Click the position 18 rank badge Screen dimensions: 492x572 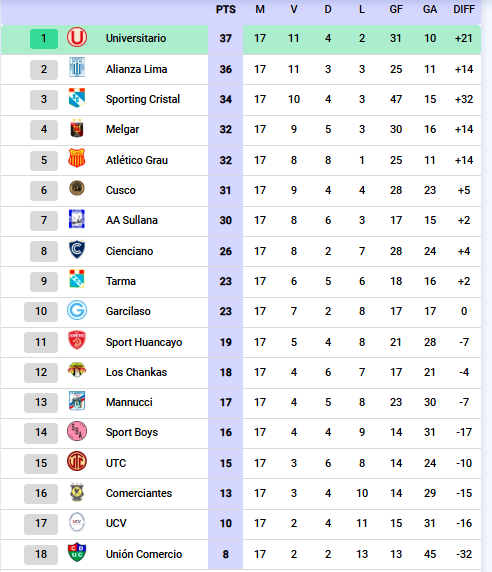click(41, 554)
